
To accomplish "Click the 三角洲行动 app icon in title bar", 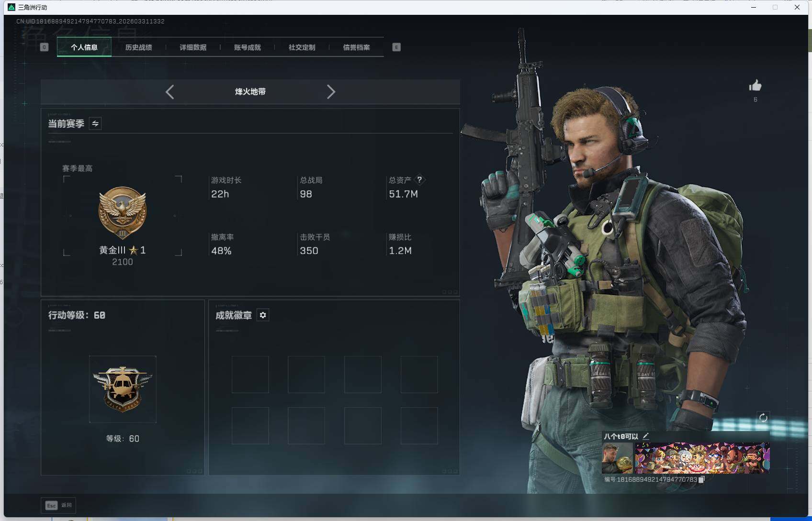I will (x=11, y=7).
